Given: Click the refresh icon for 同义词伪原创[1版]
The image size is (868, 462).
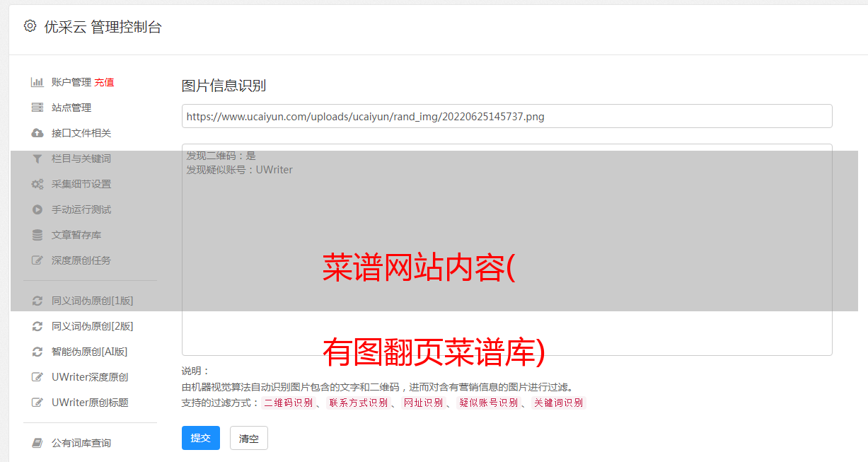Looking at the screenshot, I should coord(37,301).
